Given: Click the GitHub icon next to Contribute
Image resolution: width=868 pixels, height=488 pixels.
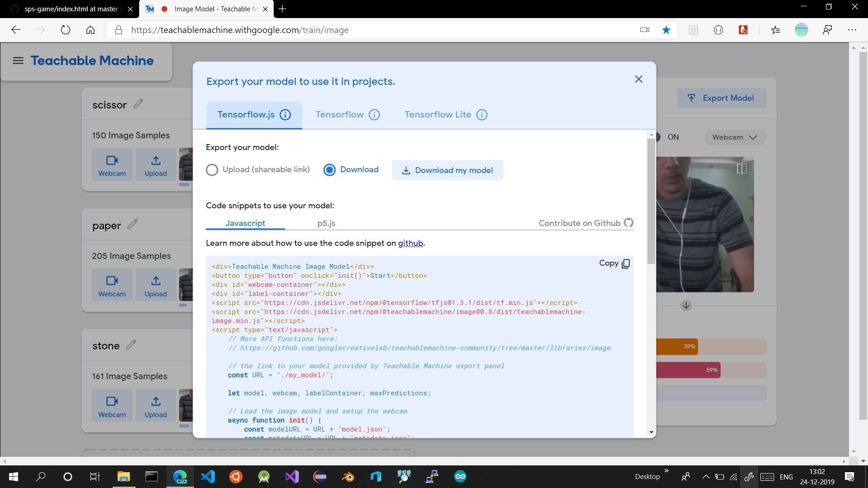Looking at the screenshot, I should click(x=628, y=223).
